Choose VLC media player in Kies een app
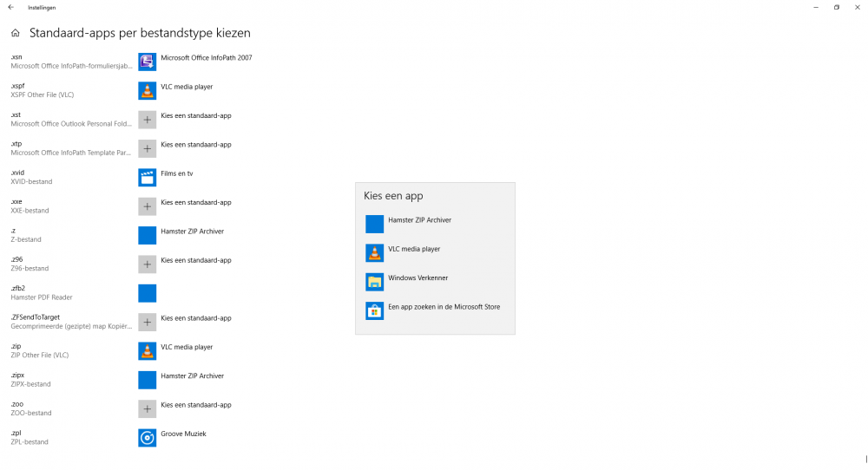Image resolution: width=868 pixels, height=470 pixels. coord(435,252)
